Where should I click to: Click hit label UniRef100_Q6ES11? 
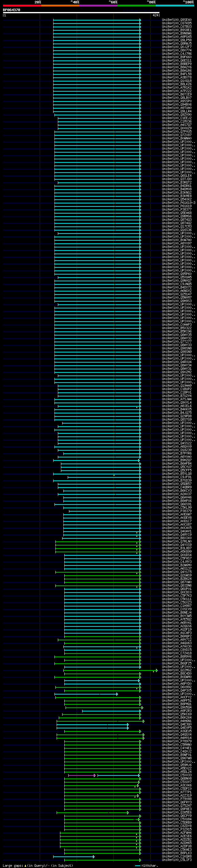click(x=177, y=60)
